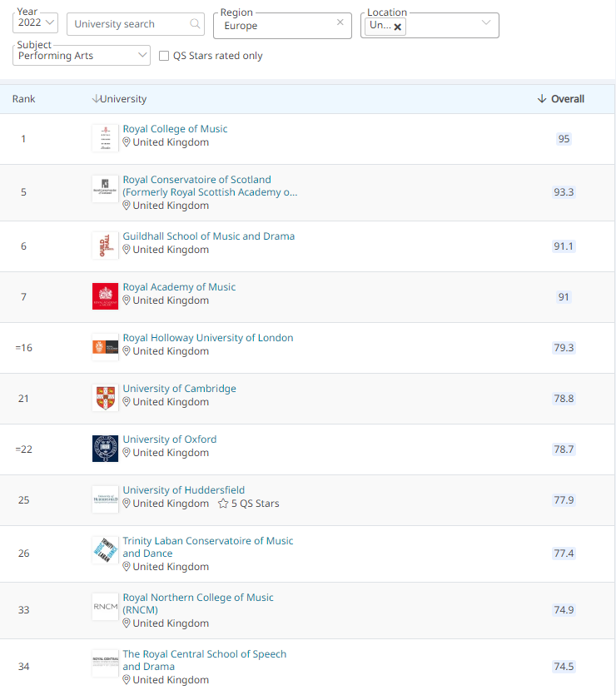The width and height of the screenshot is (616, 695).
Task: Click location pin icon under Royal Academy of Music
Action: click(127, 300)
